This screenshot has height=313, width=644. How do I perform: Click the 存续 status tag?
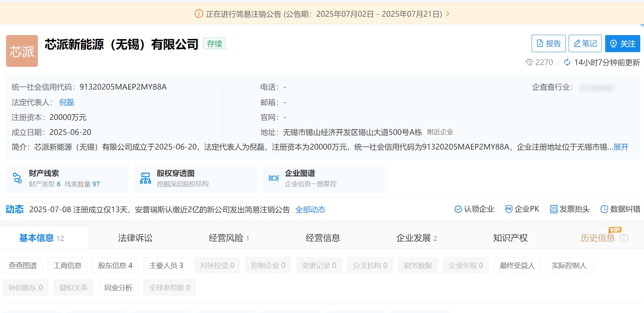coord(214,44)
